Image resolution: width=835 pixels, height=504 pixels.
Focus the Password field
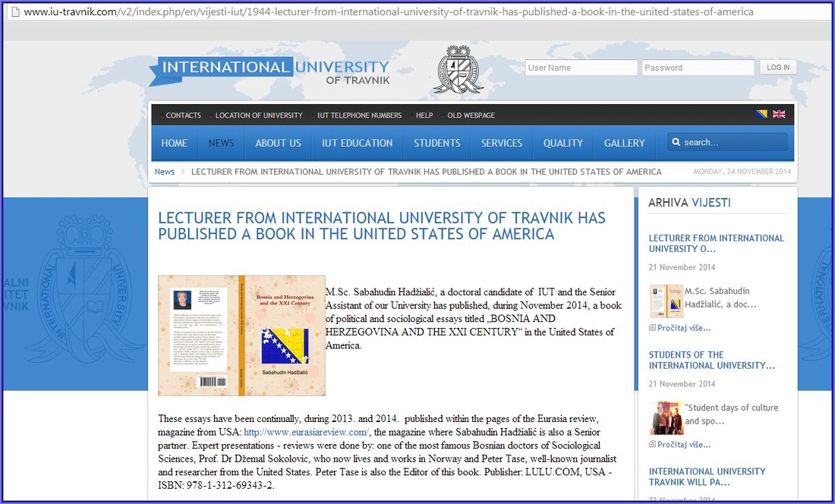click(698, 68)
